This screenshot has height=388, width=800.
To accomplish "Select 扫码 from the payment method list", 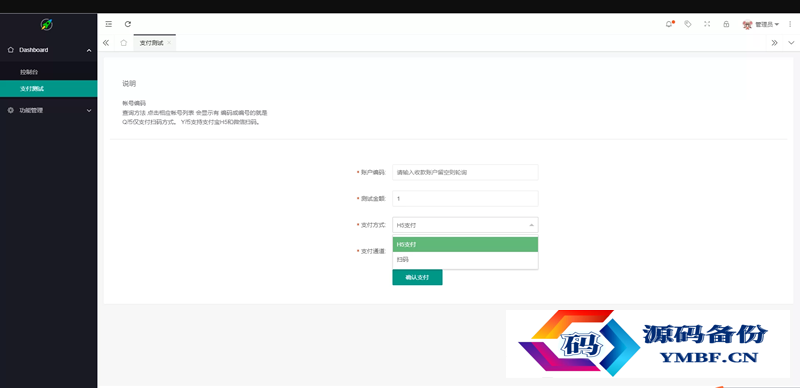I will click(465, 260).
